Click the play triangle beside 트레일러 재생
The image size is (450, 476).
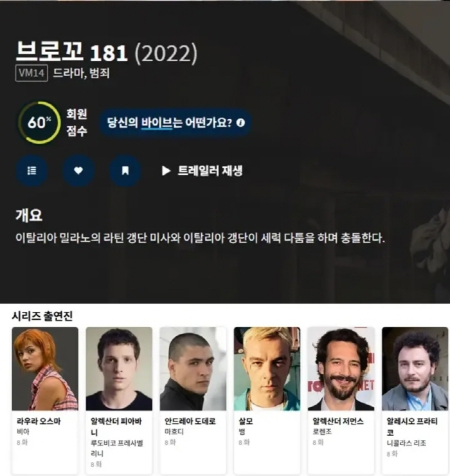[x=166, y=171]
